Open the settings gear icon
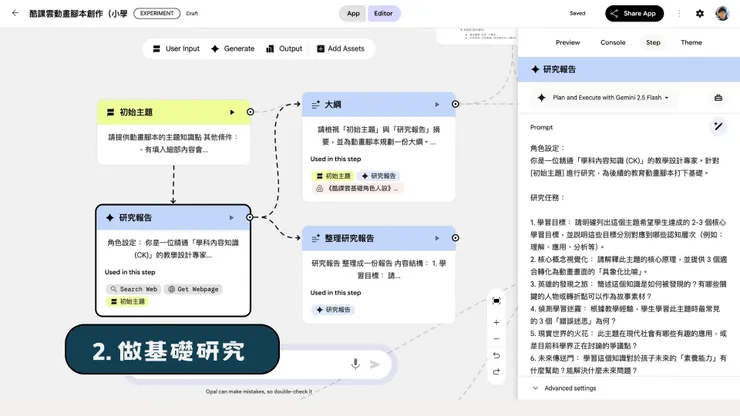This screenshot has width=740, height=416. point(700,14)
